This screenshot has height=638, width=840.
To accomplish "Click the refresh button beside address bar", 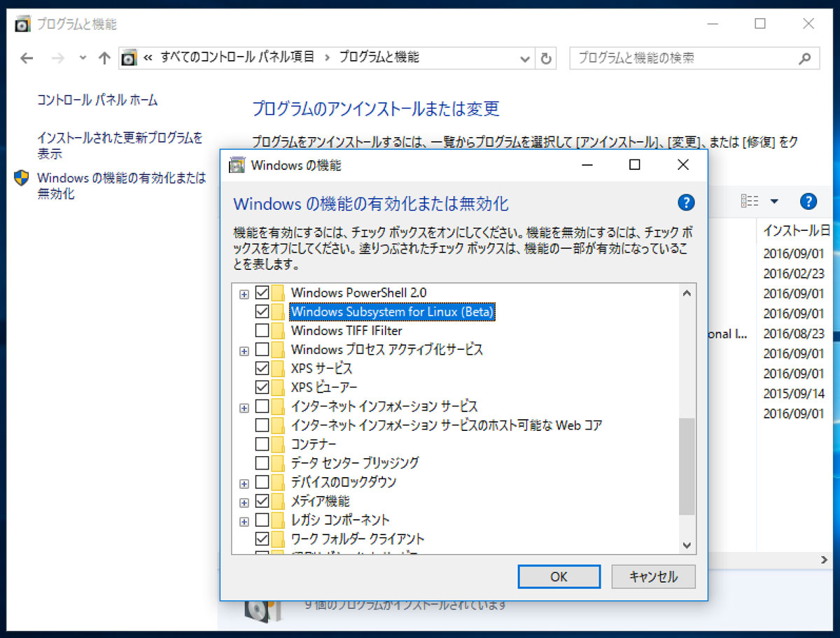I will (546, 59).
